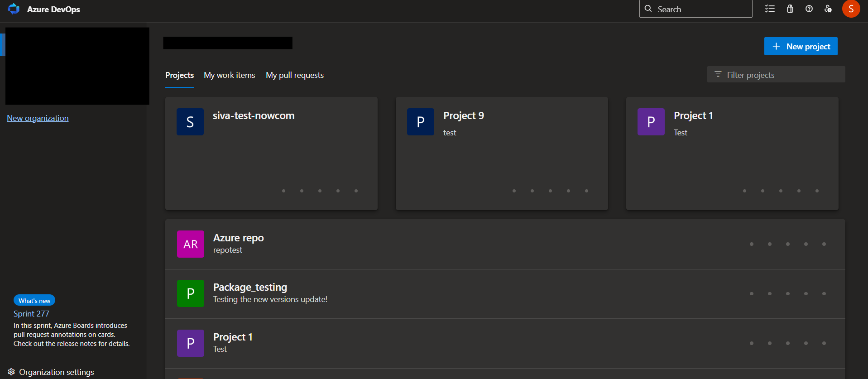This screenshot has height=379, width=868.
Task: Create a project with New project button
Action: pos(801,46)
